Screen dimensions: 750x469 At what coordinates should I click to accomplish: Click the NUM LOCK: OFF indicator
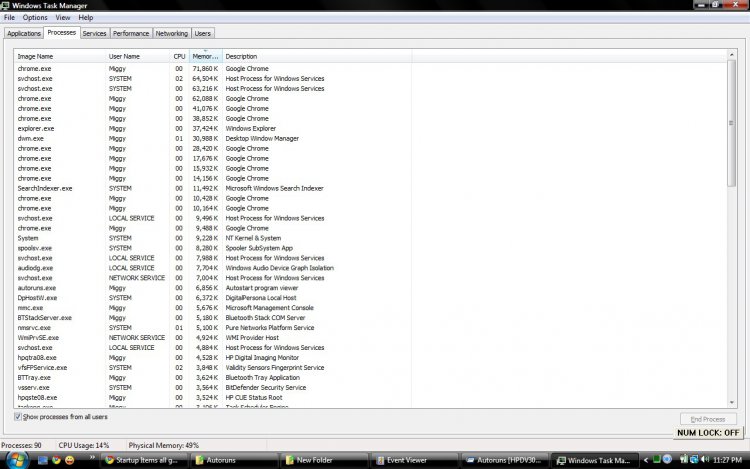708,433
